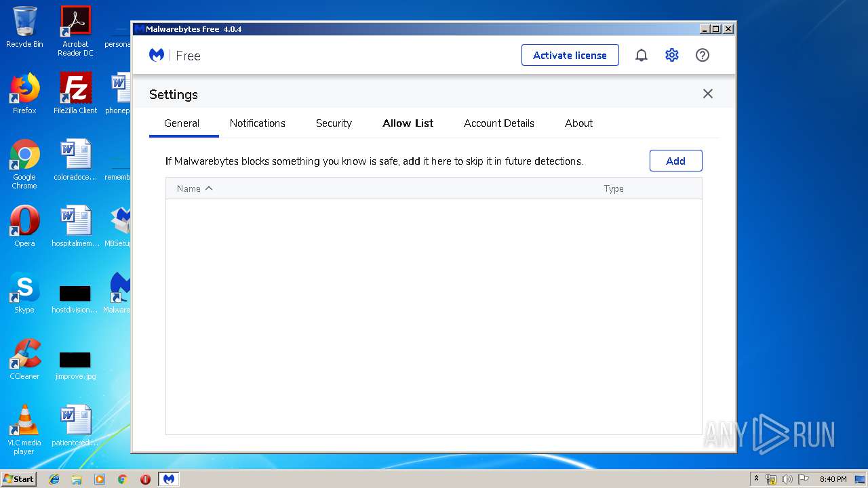Open Internet Explorer taskbar icon
This screenshot has width=868, height=488.
(54, 479)
